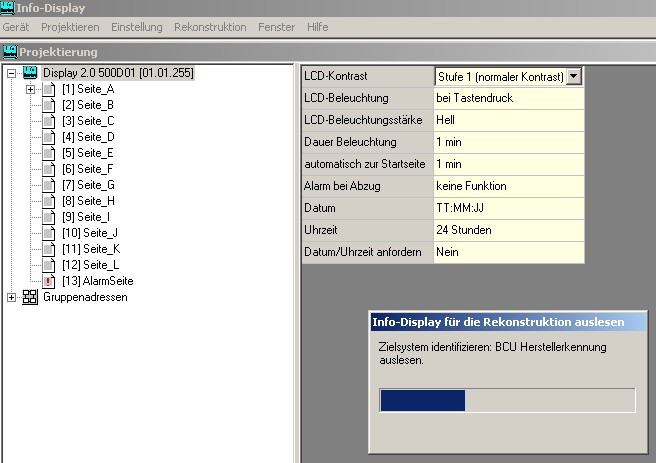Viewport: 656px width, 463px height.
Task: Click the Display 2.0 500D01 device icon
Action: 30,74
